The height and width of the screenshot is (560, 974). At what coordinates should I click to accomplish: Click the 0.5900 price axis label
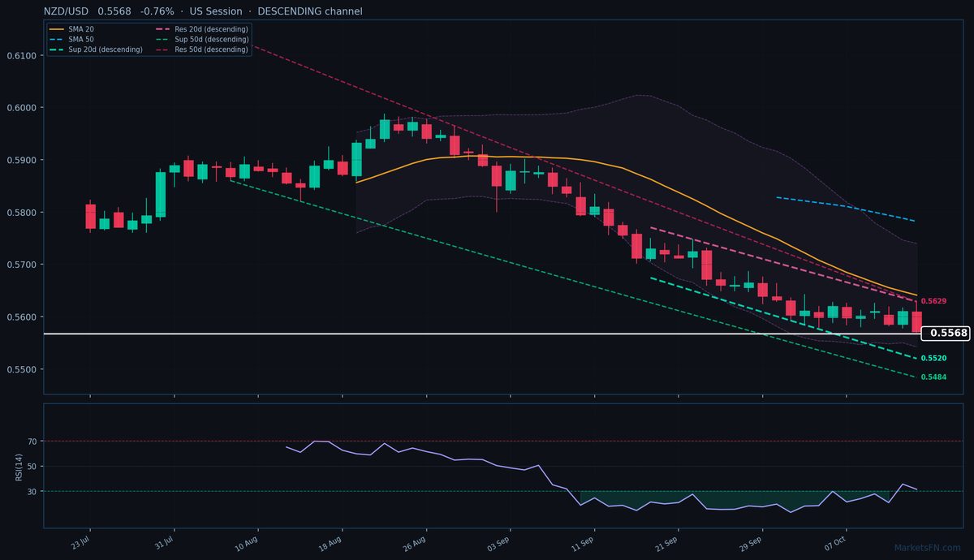pos(22,160)
